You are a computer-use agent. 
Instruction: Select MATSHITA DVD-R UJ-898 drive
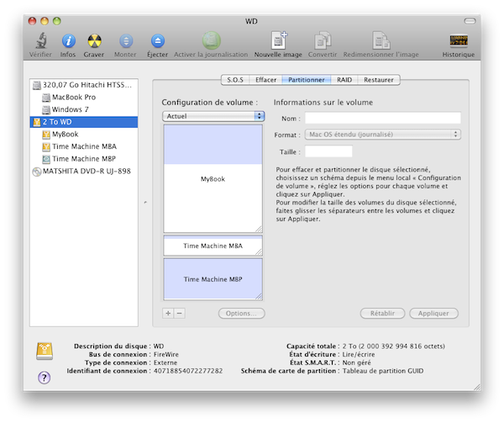coord(83,171)
